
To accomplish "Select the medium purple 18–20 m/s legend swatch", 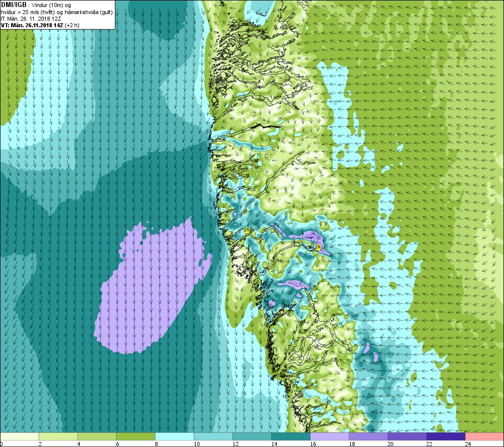I will [368, 436].
